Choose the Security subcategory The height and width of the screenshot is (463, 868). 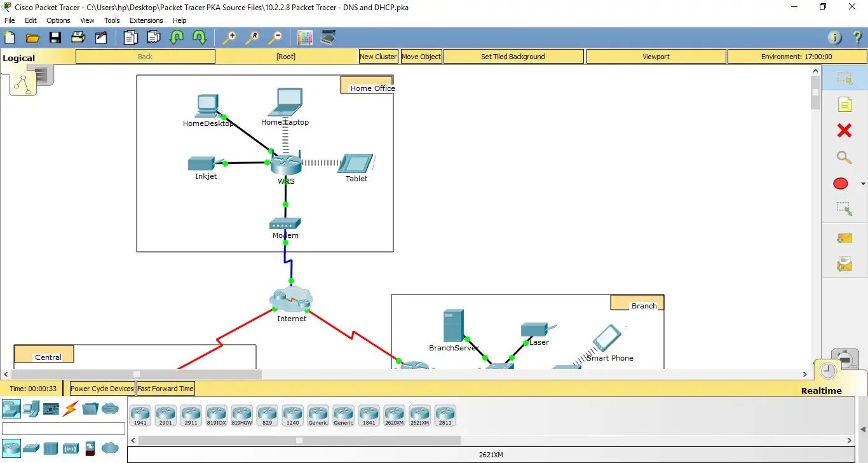(x=90, y=448)
